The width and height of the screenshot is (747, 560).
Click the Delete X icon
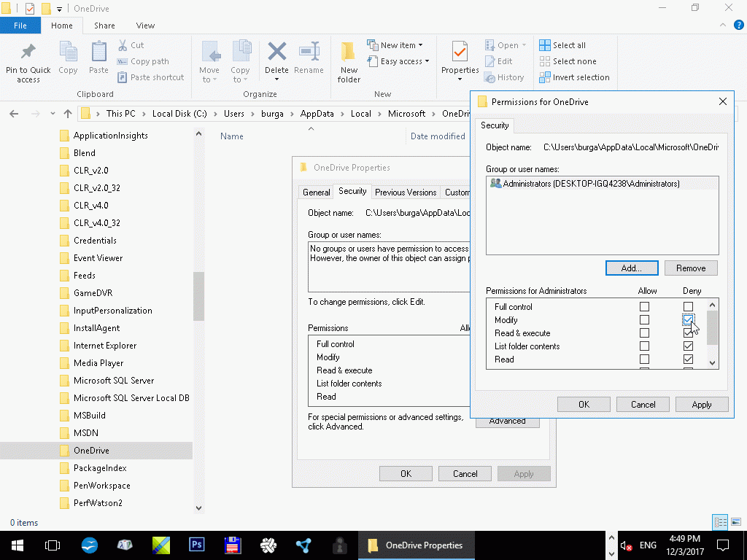(x=276, y=52)
